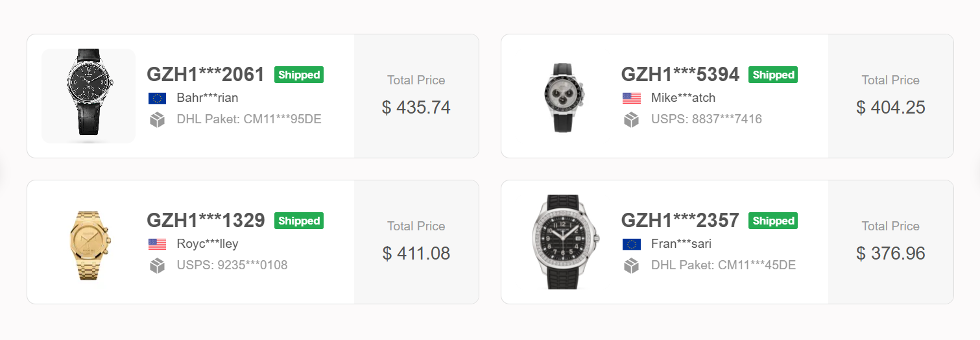
Task: Select order number GZH1***1329
Action: (x=206, y=221)
